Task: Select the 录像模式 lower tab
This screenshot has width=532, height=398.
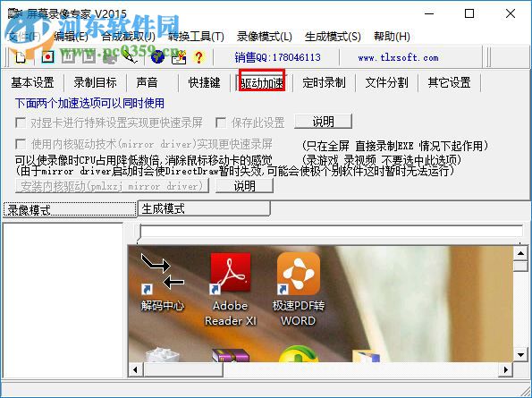Action: 70,209
